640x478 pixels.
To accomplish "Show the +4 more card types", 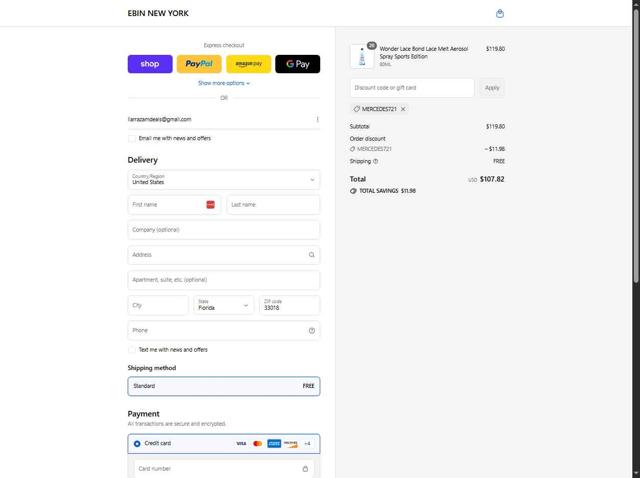I will point(307,444).
